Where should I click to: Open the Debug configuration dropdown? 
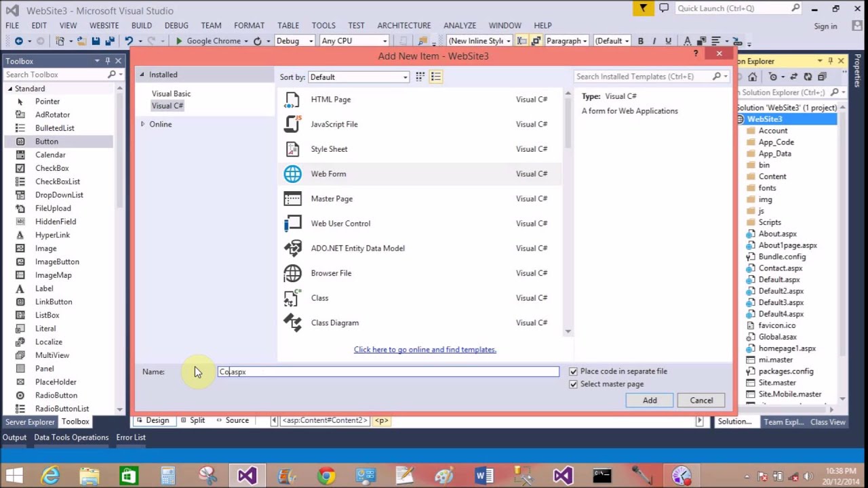(x=294, y=41)
